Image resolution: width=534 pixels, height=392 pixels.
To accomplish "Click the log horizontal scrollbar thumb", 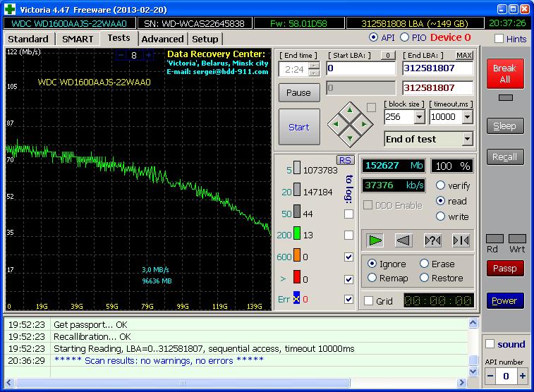I will coord(183,383).
